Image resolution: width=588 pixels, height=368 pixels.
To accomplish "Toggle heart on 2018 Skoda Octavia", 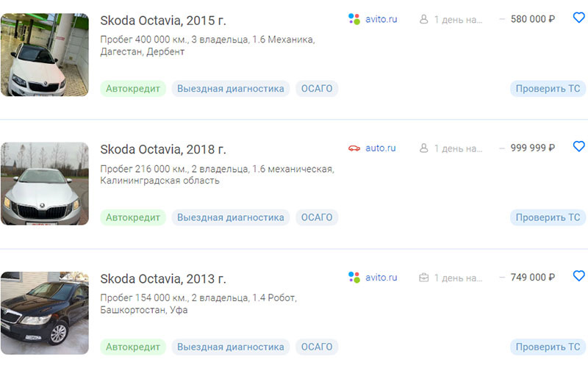I will click(x=578, y=146).
